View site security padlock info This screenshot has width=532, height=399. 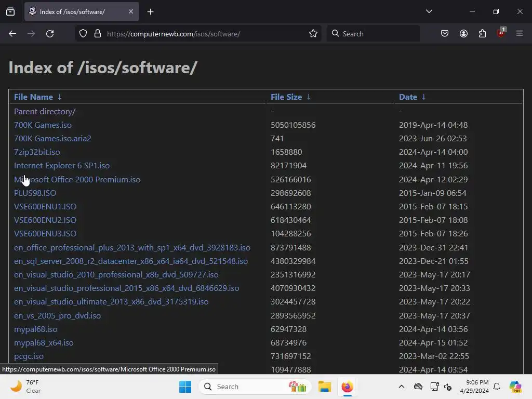tap(98, 34)
